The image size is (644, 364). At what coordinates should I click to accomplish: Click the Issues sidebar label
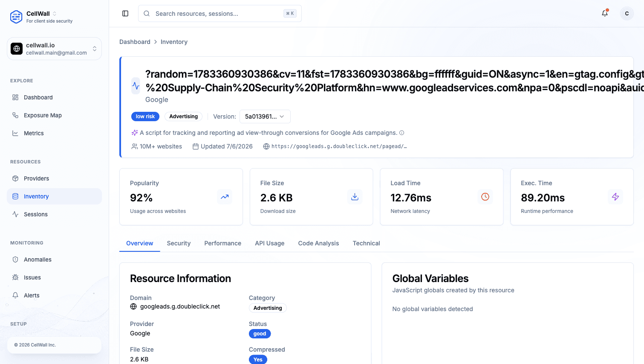(x=32, y=277)
